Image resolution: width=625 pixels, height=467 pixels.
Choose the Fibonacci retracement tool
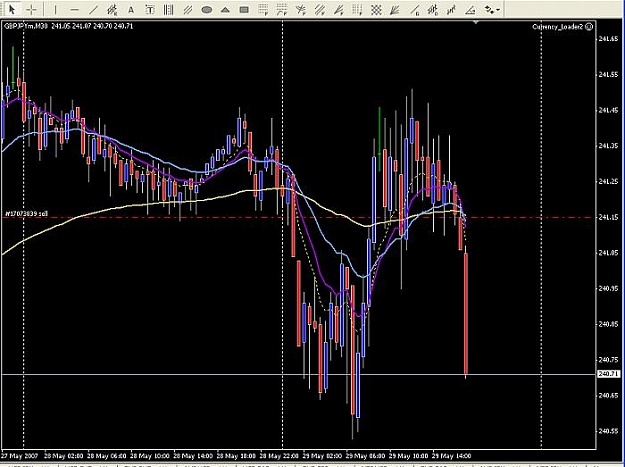tap(263, 10)
